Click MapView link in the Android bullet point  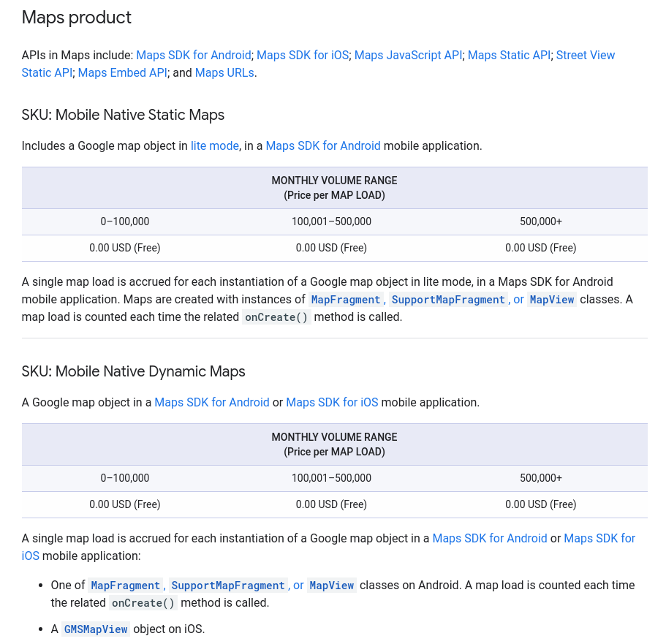(x=332, y=586)
